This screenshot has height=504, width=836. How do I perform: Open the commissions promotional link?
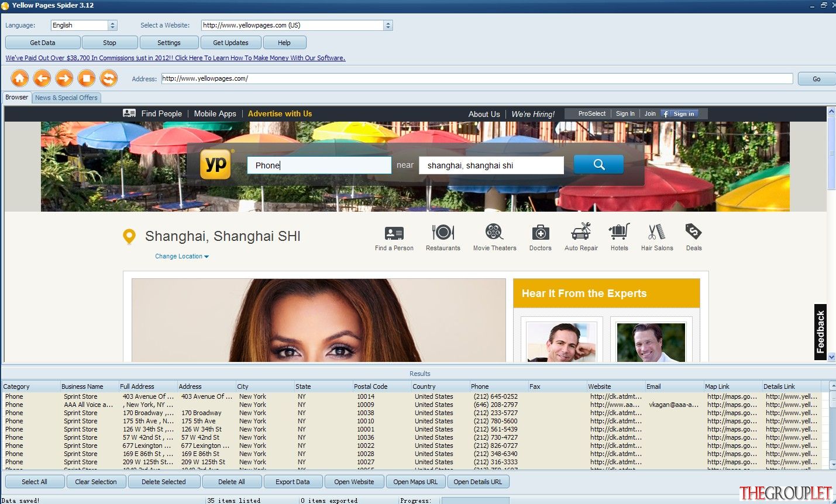pos(176,58)
